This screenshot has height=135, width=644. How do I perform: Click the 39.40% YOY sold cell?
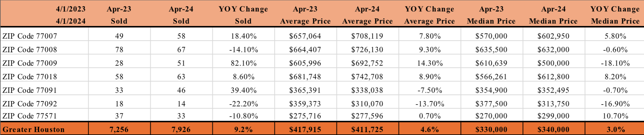pos(243,90)
